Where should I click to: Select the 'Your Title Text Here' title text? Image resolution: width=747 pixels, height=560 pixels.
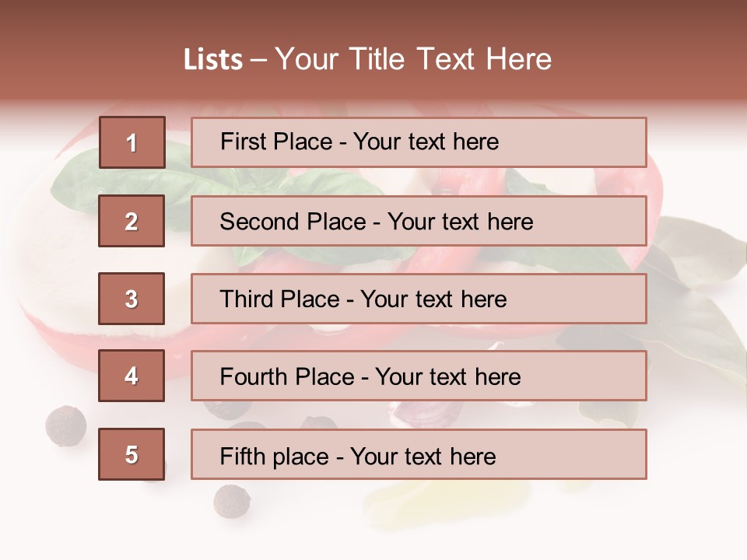coord(413,59)
